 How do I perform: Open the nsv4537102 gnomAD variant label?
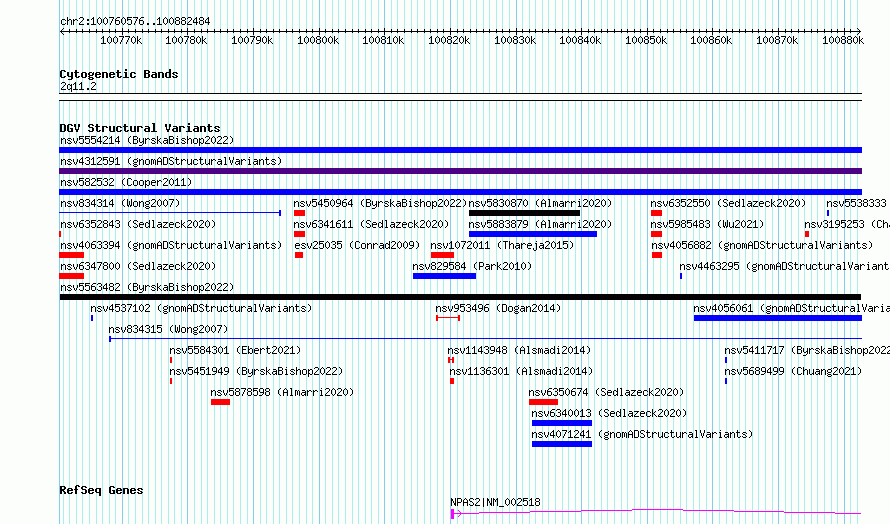(x=201, y=308)
